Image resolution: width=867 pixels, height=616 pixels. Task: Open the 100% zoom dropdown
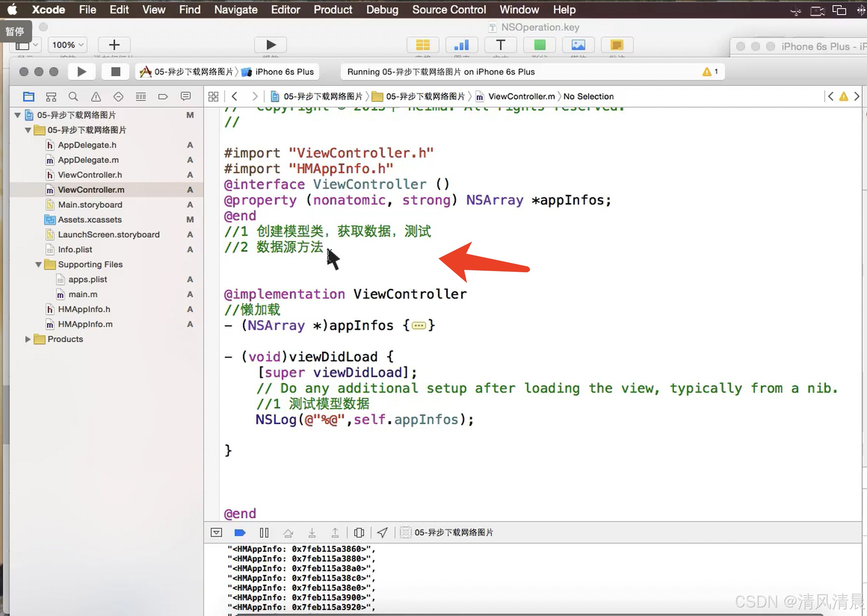pos(68,45)
